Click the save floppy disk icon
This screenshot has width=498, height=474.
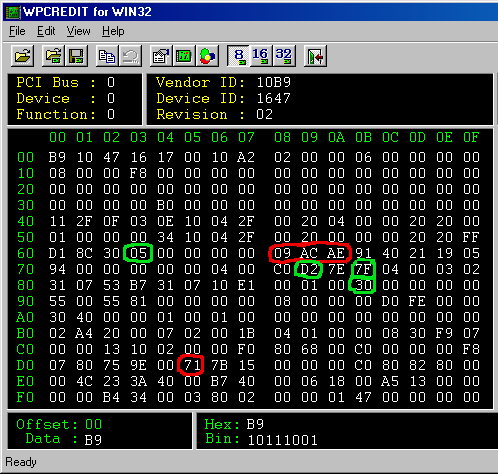click(x=76, y=56)
